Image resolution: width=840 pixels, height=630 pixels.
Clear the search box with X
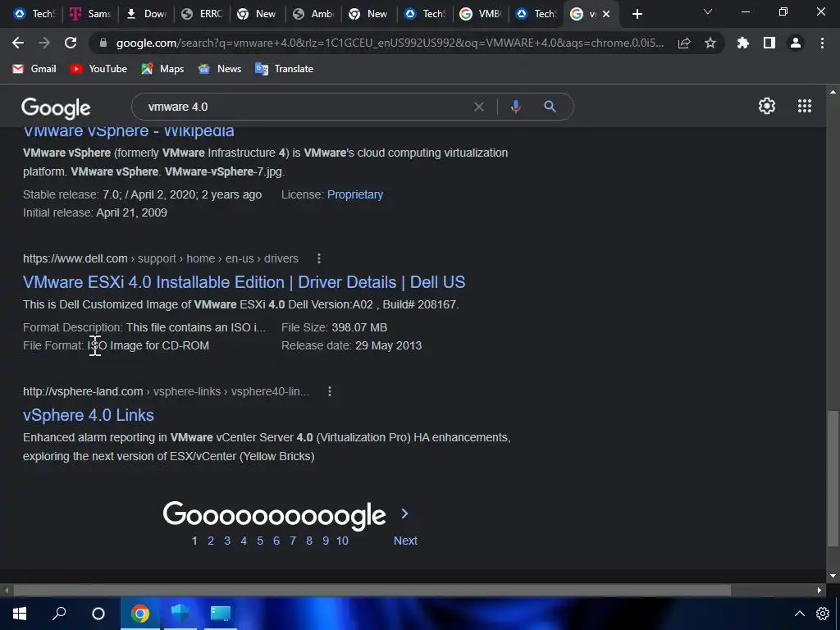[x=479, y=107]
